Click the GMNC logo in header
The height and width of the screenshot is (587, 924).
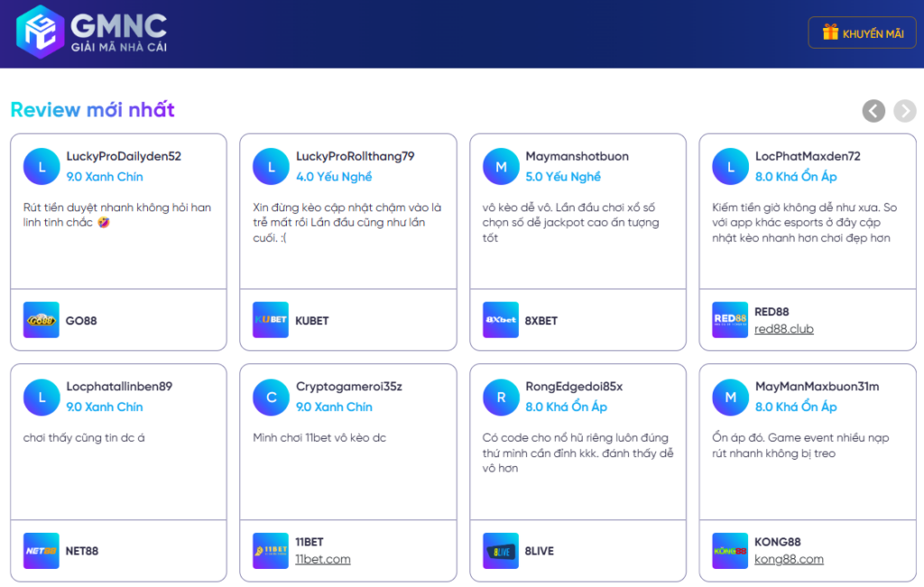pos(92,33)
